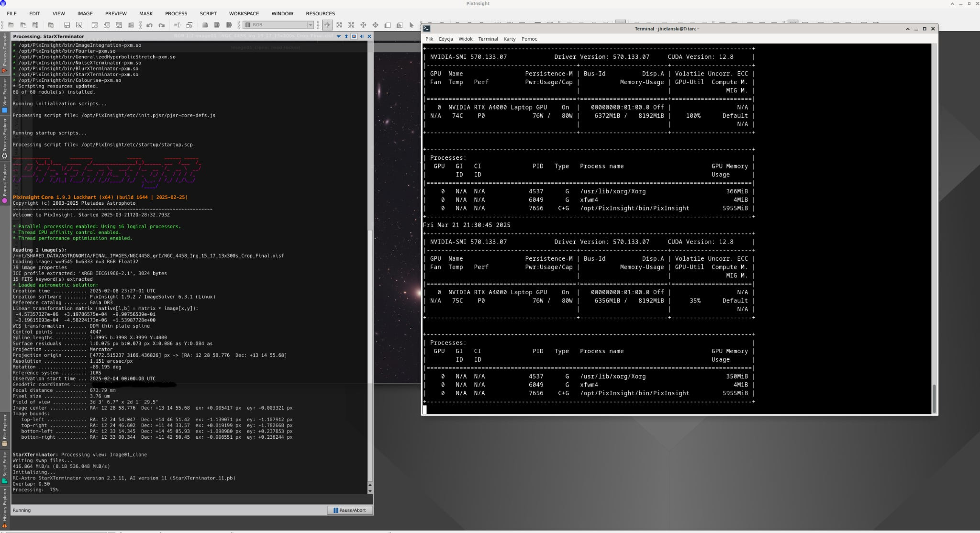Viewport: 980px width, 533px height.
Task: Roll up the Terminal window with caret button
Action: tap(907, 29)
